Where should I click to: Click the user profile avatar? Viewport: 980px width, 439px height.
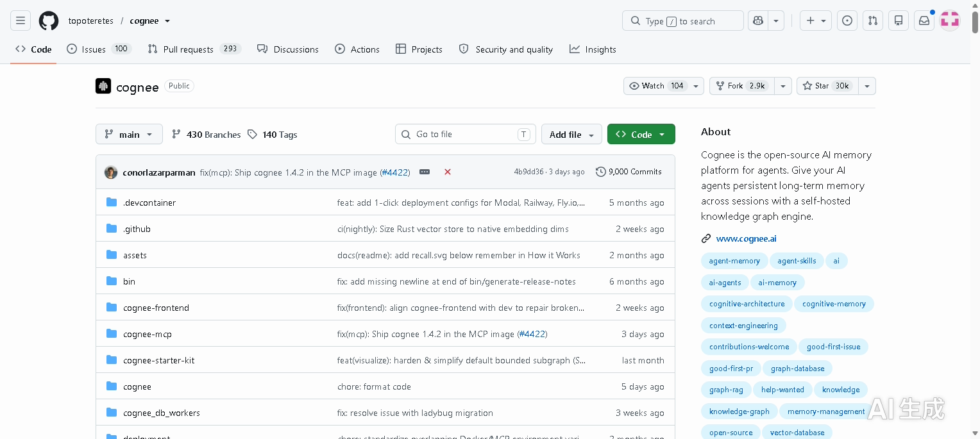[x=950, y=21]
